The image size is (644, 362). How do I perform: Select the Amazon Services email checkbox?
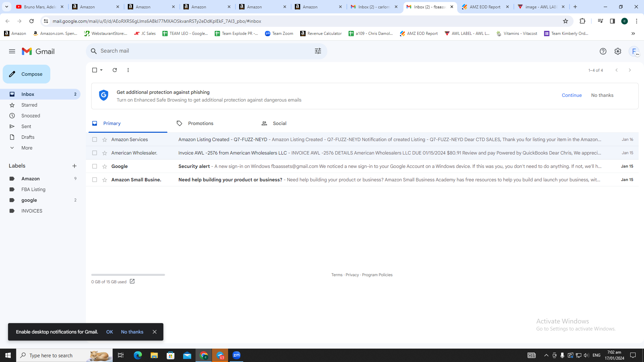[95, 139]
